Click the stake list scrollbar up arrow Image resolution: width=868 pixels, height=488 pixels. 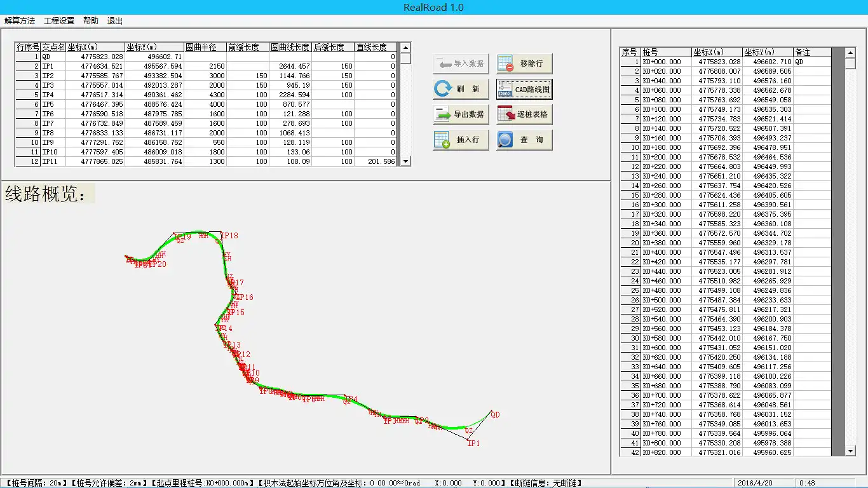point(851,53)
